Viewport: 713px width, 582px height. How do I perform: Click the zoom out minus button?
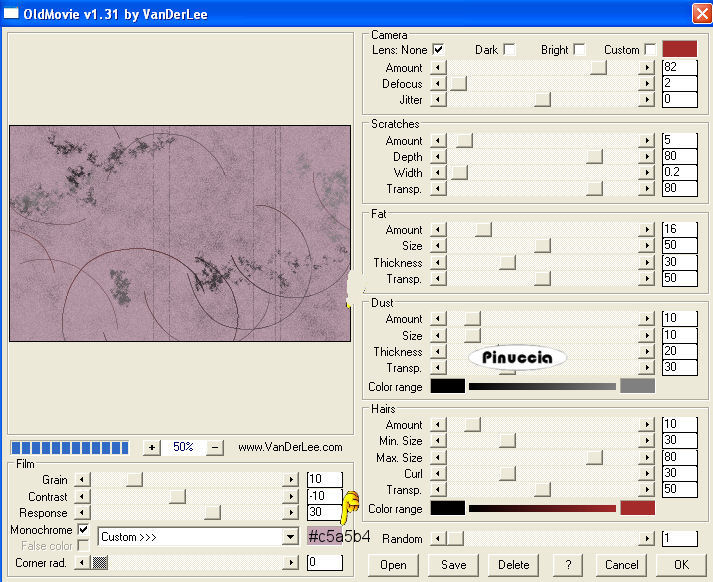click(x=215, y=448)
